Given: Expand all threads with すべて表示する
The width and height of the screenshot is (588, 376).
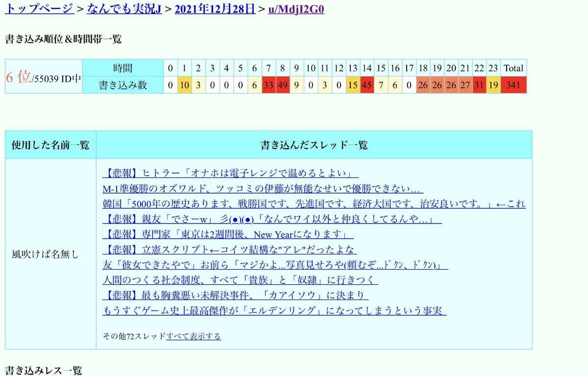Looking at the screenshot, I should point(194,336).
